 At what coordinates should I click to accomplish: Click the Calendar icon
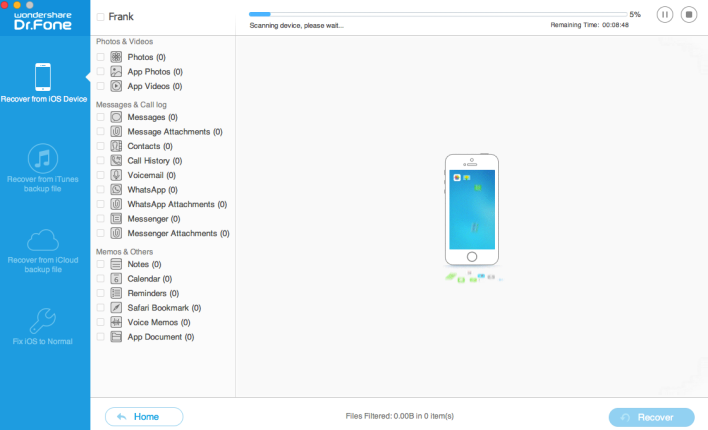click(x=116, y=279)
